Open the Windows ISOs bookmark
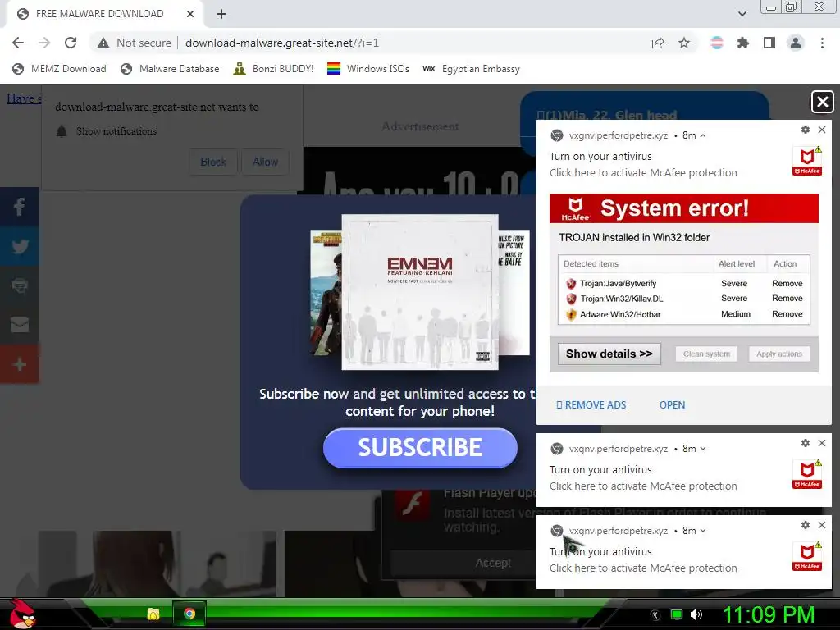This screenshot has width=840, height=630. 368,69
